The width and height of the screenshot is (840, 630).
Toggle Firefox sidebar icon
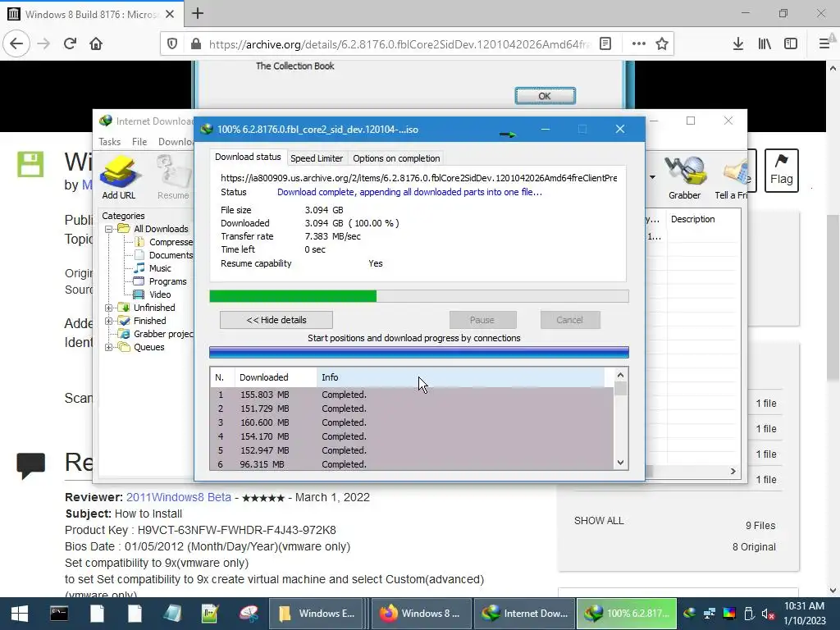pyautogui.click(x=791, y=43)
